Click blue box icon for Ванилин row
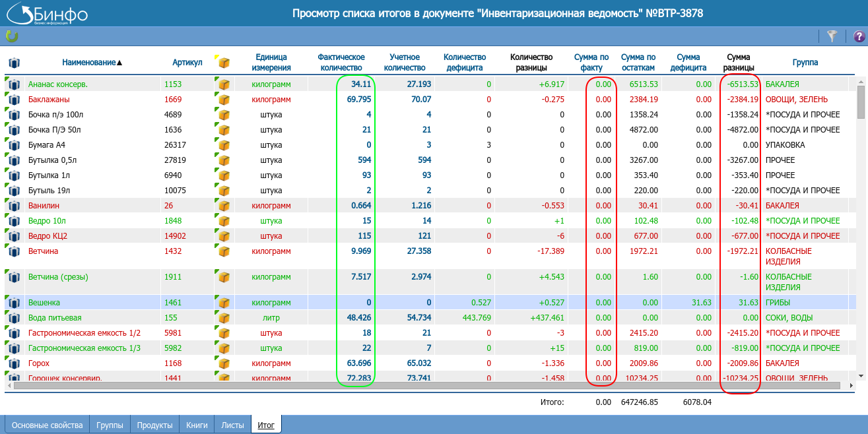 click(14, 206)
